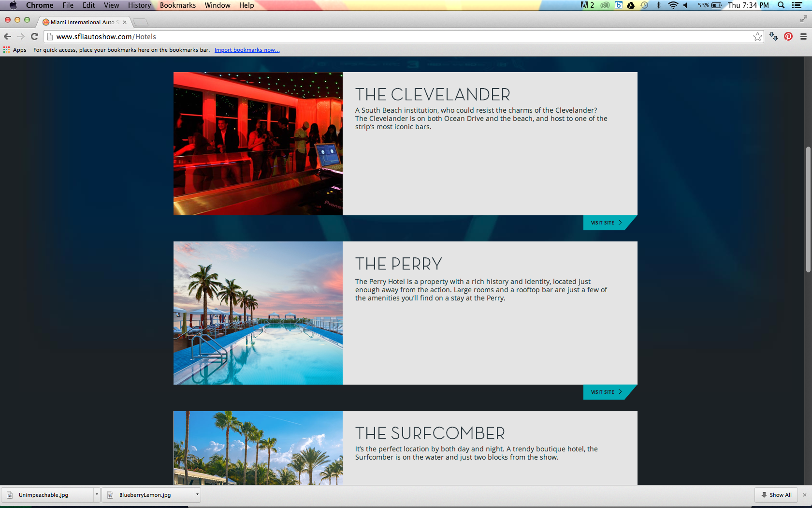Open the Pinterest extension icon

[x=788, y=36]
